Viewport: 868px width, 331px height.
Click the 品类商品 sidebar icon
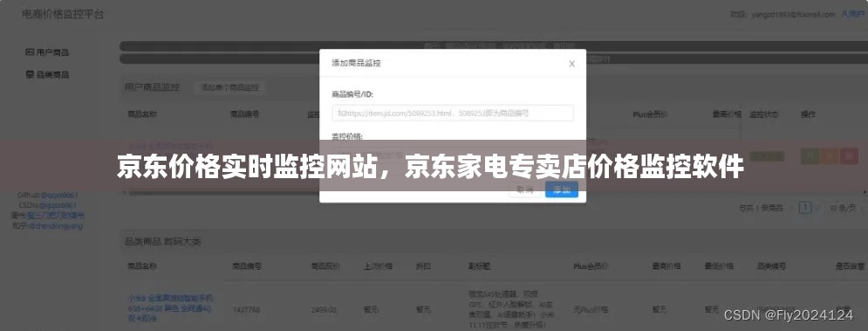[30, 74]
